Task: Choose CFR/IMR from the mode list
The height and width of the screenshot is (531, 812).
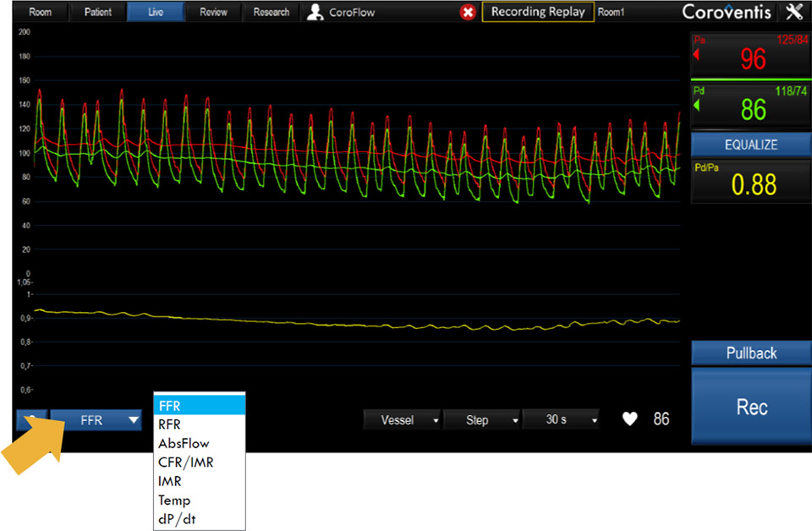Action: point(200,463)
